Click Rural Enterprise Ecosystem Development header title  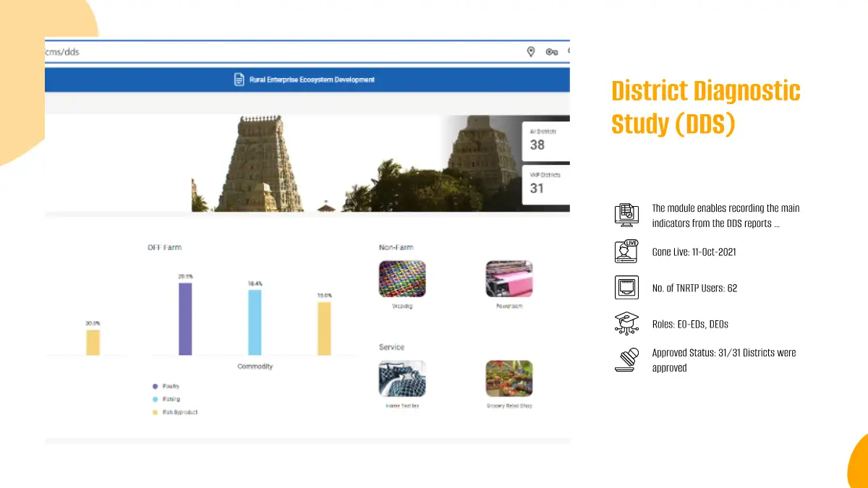(x=312, y=80)
